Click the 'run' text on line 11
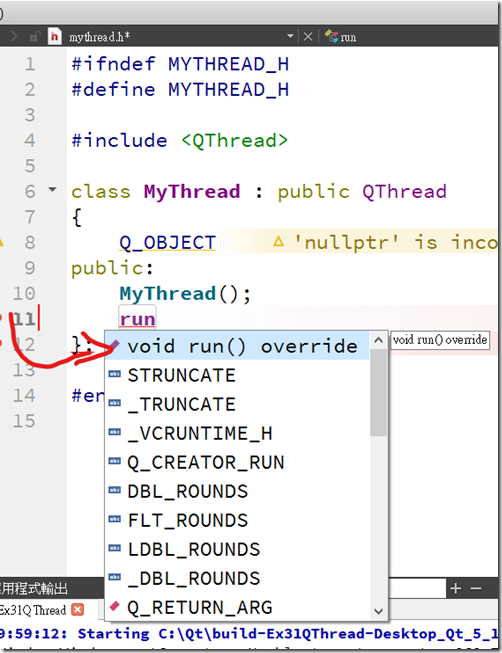Image resolution: width=502 pixels, height=653 pixels. click(137, 319)
